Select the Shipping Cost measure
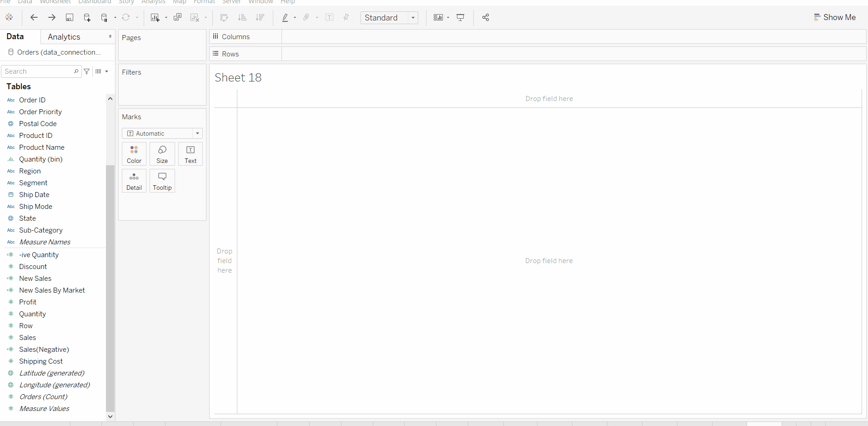 click(41, 361)
